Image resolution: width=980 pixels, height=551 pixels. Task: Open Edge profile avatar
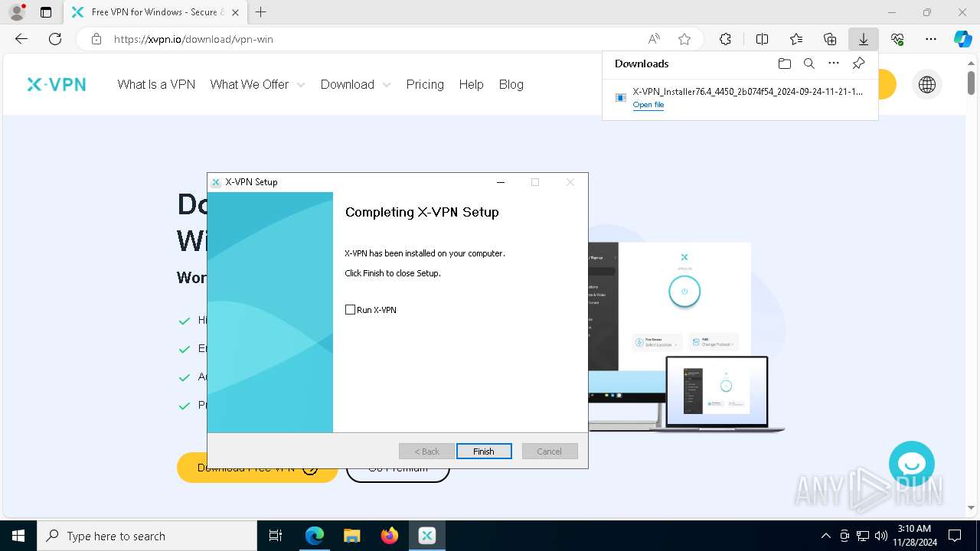17,12
